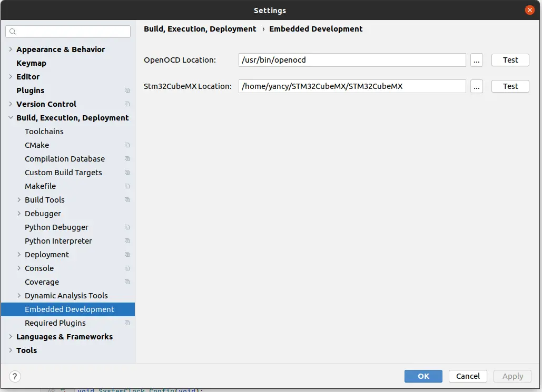The width and height of the screenshot is (542, 392).
Task: Open help with the question mark button
Action: [15, 376]
